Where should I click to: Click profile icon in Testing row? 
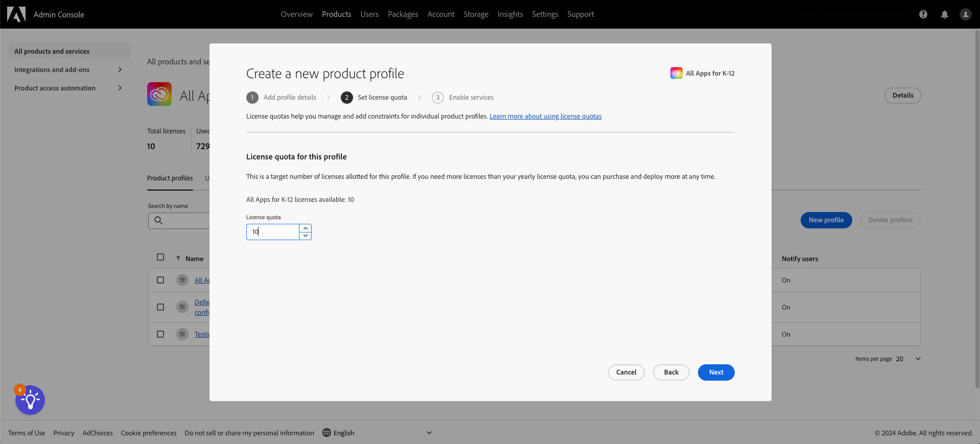coord(182,334)
